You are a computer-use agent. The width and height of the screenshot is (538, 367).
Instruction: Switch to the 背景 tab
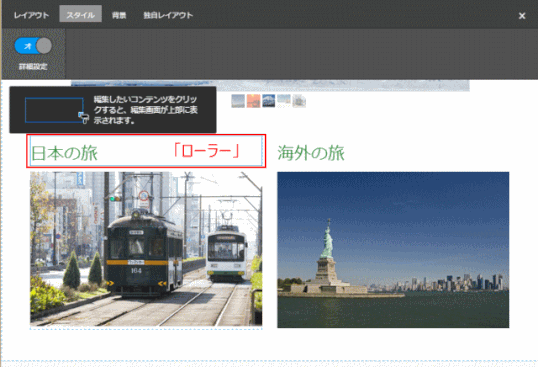[119, 15]
